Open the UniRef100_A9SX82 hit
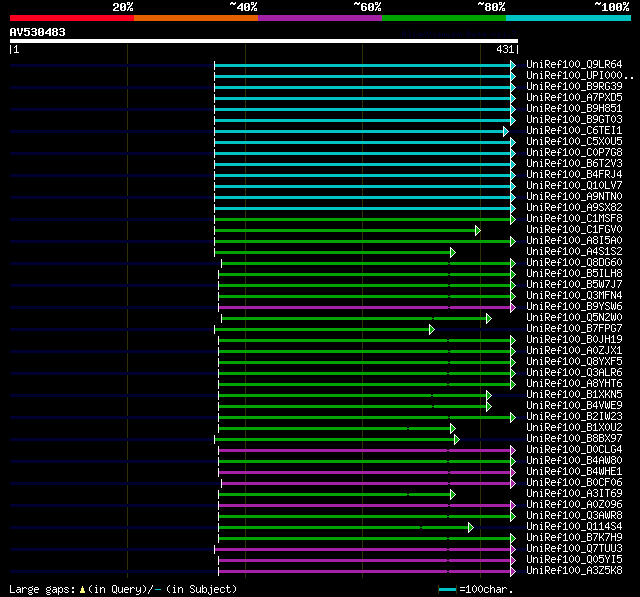Viewport: 640px width, 597px height. (574, 208)
